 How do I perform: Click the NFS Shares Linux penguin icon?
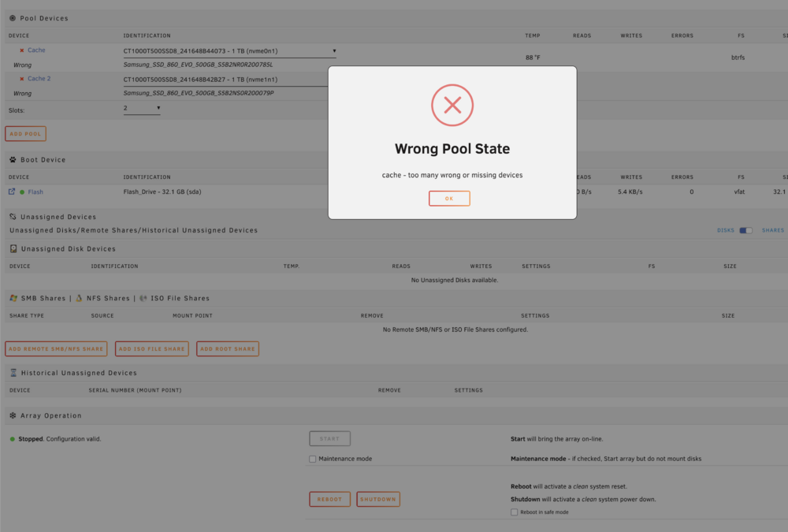click(x=79, y=298)
